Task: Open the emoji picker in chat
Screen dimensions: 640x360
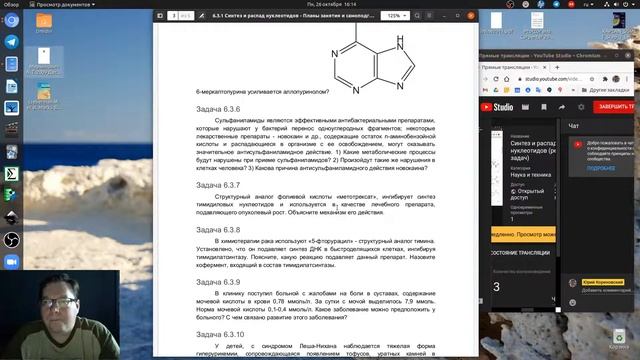Action: tap(573, 302)
